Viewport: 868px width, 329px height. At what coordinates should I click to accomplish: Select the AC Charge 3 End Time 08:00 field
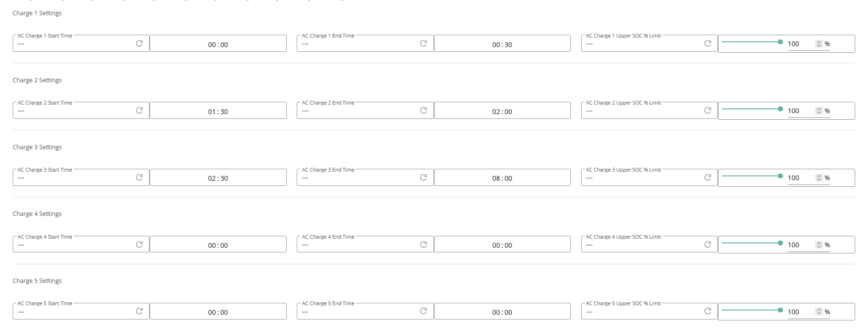click(502, 177)
